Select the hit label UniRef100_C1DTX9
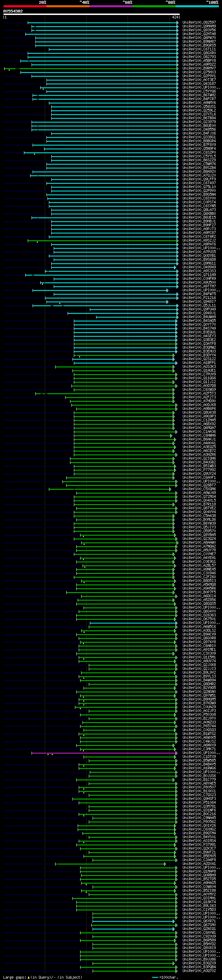Viewport: 222px width, 980px height. pyautogui.click(x=199, y=757)
